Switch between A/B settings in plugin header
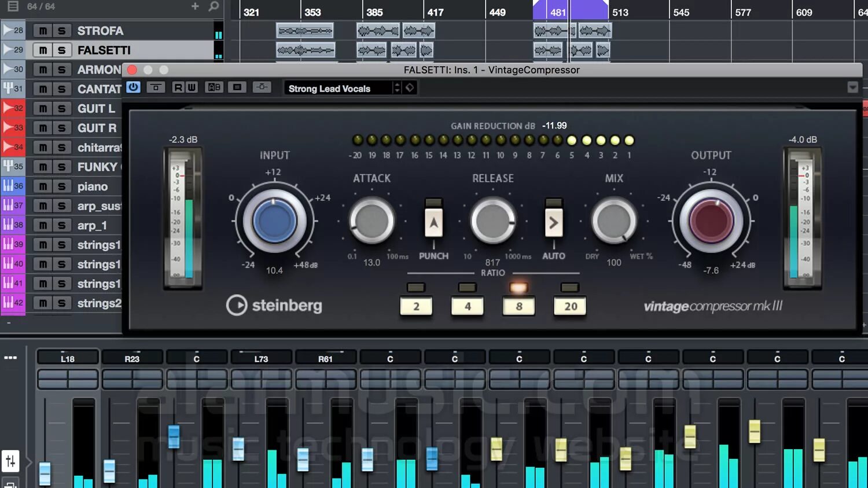868x488 pixels. (x=214, y=87)
